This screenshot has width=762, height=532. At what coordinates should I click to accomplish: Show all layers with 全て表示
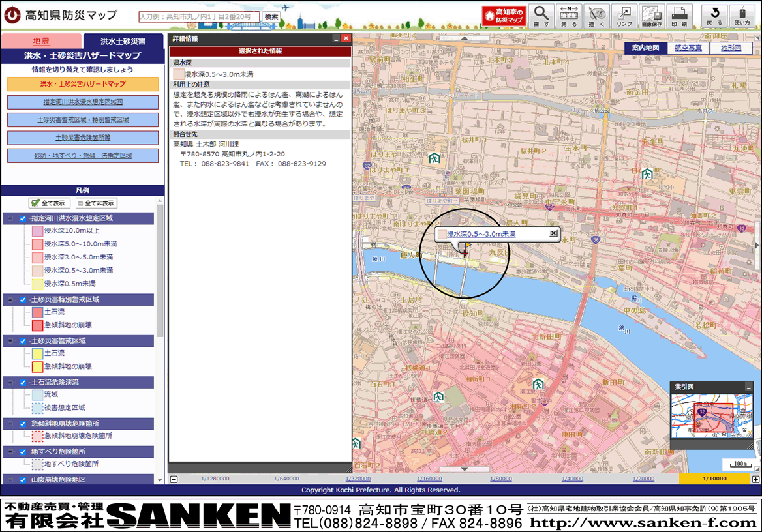(x=50, y=203)
